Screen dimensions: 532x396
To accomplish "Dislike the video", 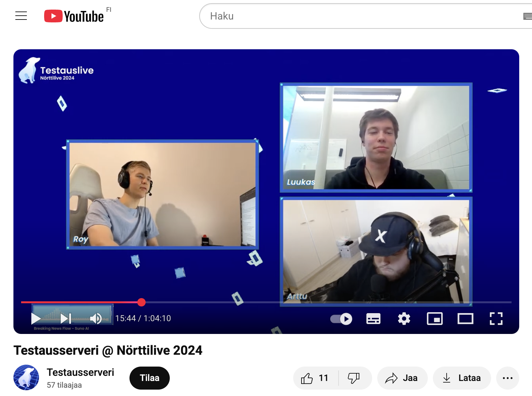I will (354, 378).
